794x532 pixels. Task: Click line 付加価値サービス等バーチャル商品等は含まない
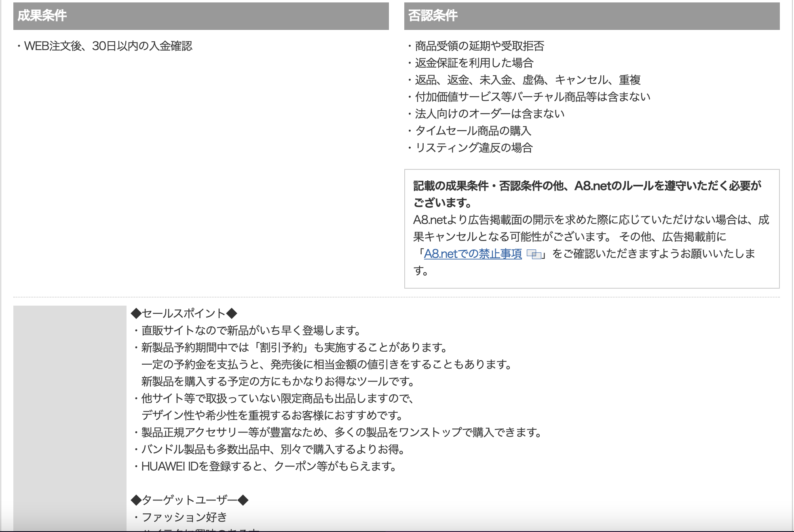tap(532, 97)
